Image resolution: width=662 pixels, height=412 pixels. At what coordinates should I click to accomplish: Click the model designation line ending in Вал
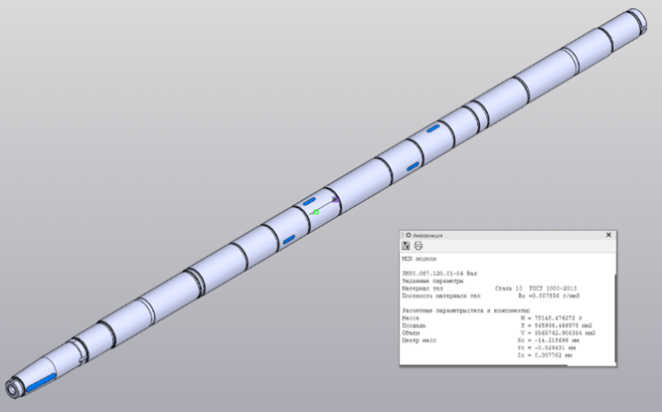coord(440,274)
